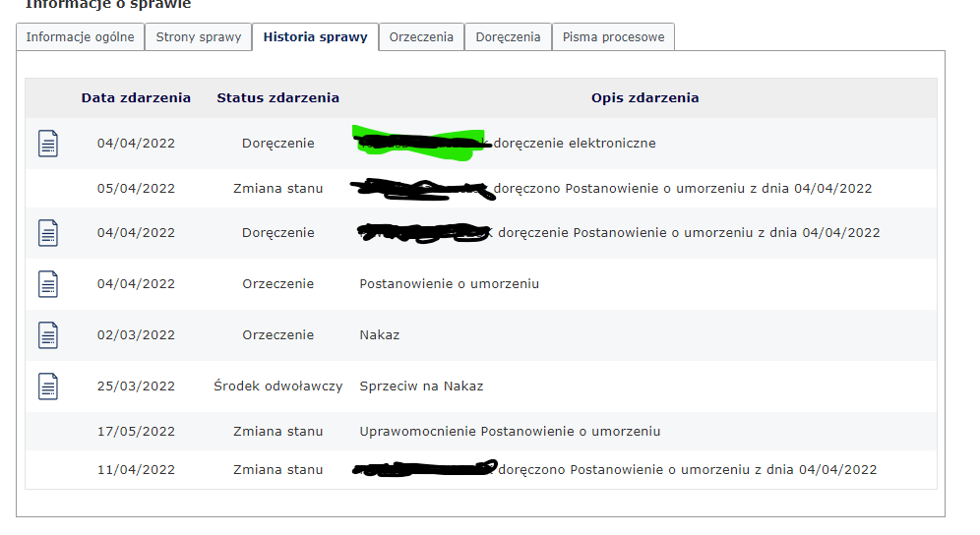Screen dimensions: 980x535
Task: Click 'Postanowienie o umorzeniu' in the Orzeczenie row
Action: pyautogui.click(x=449, y=284)
